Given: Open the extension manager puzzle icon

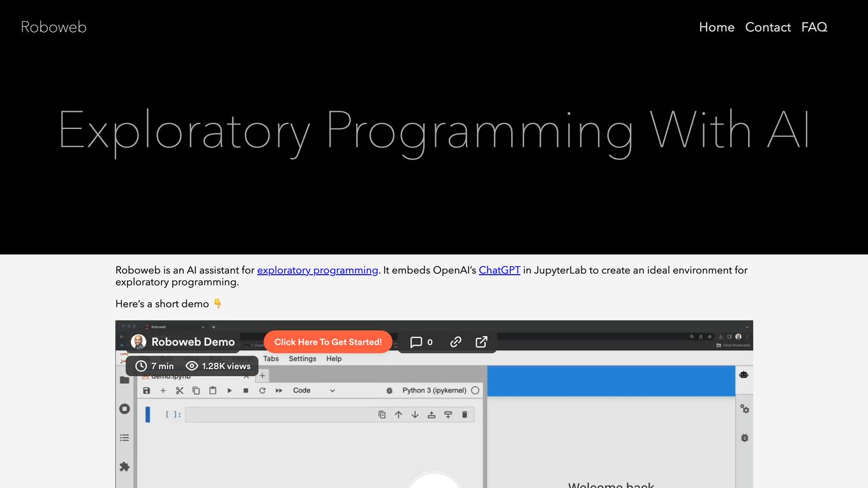Looking at the screenshot, I should (124, 467).
